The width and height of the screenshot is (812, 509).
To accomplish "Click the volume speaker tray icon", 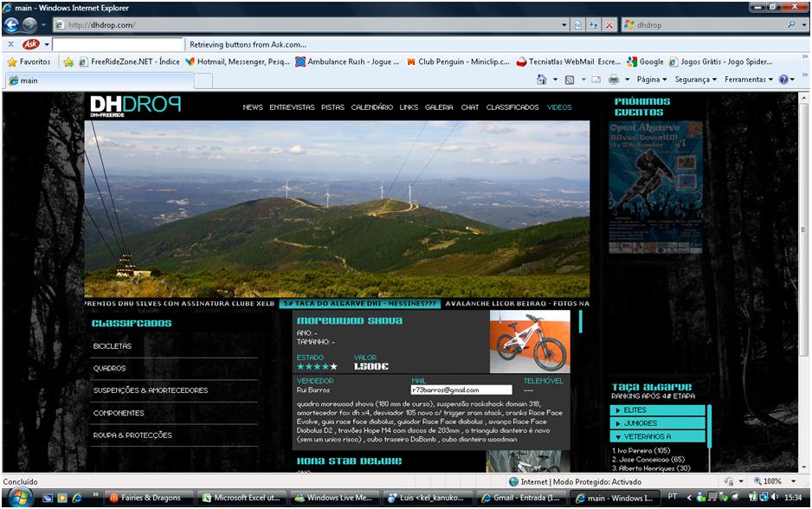I will [774, 497].
